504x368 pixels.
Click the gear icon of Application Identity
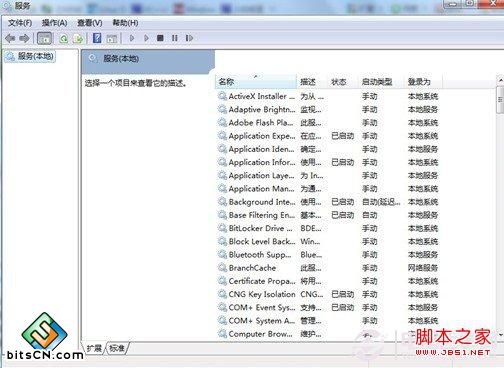222,149
